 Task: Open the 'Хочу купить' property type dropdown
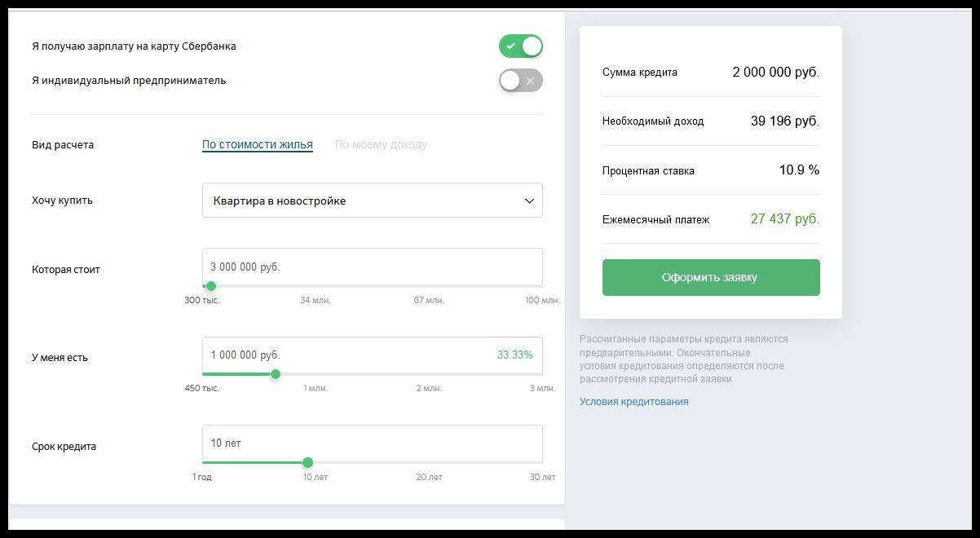click(372, 201)
